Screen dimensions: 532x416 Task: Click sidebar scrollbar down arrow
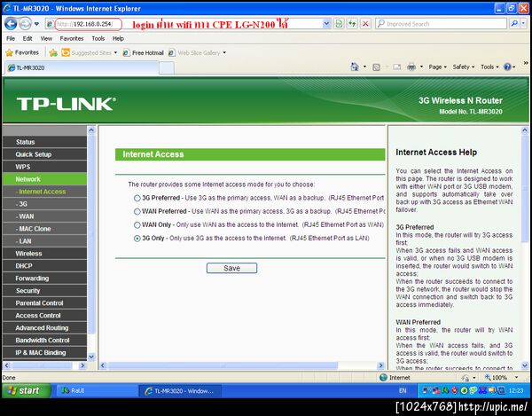click(91, 357)
